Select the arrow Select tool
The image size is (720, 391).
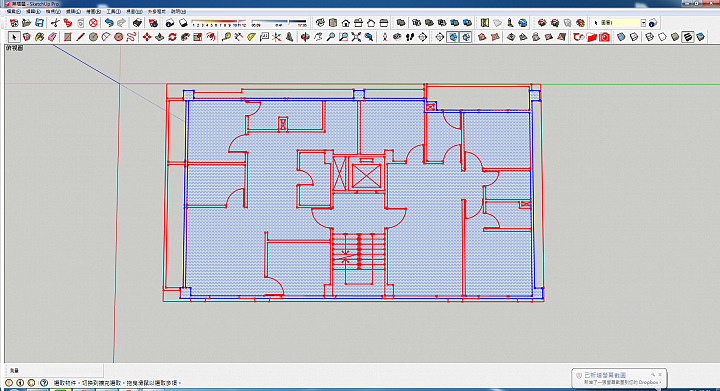click(14, 37)
